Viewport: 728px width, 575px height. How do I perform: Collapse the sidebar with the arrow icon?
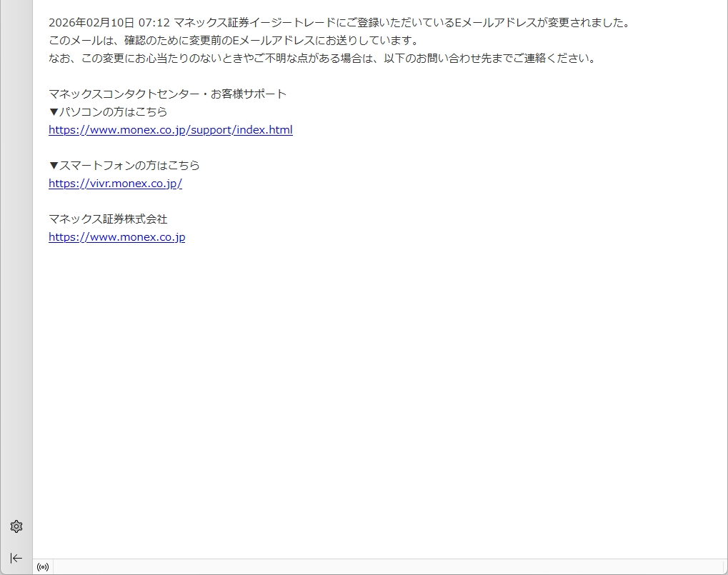(16, 558)
